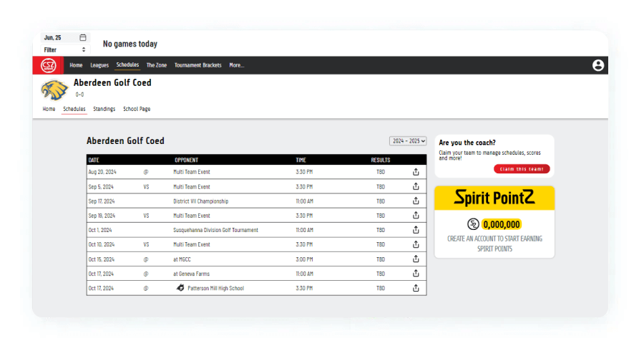Open the 2024 - 2025 season dropdown

(408, 142)
